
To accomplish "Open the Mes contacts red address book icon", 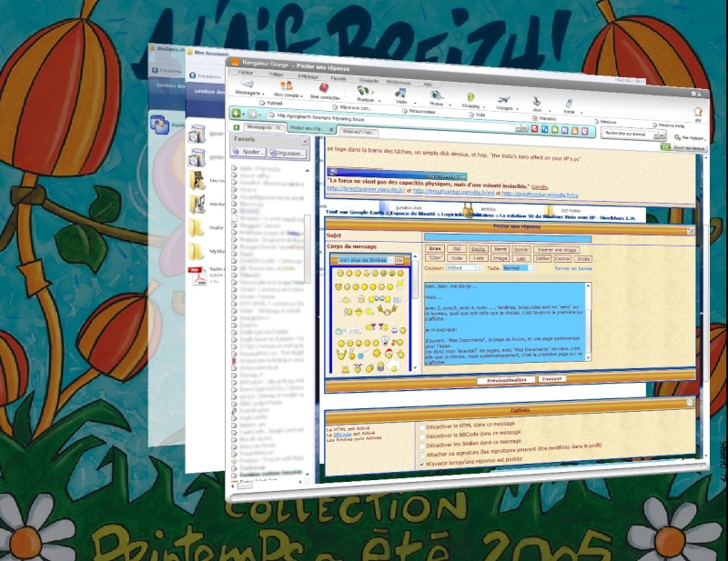I will (324, 88).
